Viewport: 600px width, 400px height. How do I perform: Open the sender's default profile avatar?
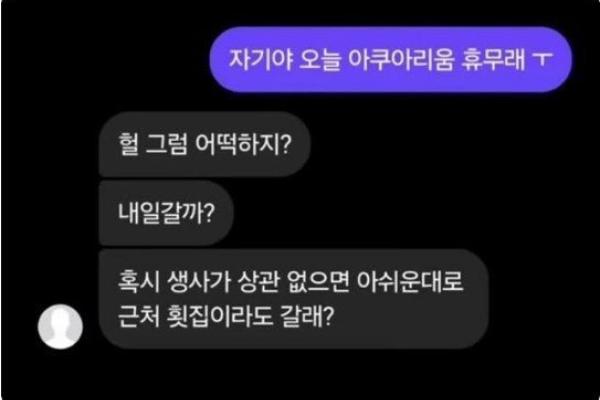60,327
